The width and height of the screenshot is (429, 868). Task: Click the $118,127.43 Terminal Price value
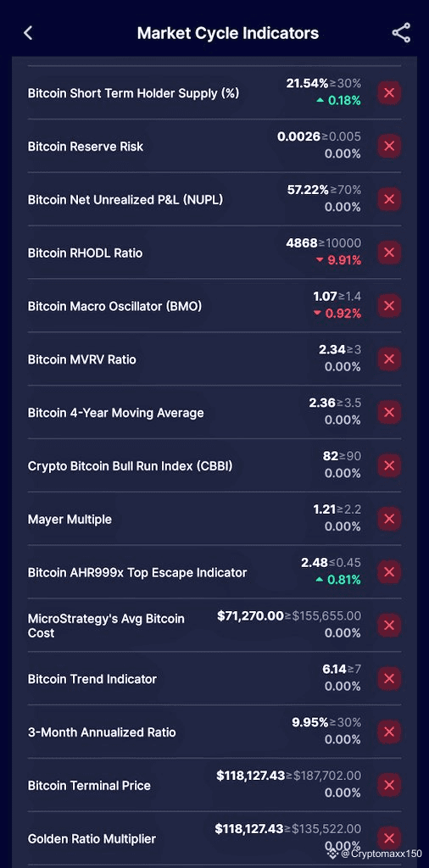click(x=250, y=776)
